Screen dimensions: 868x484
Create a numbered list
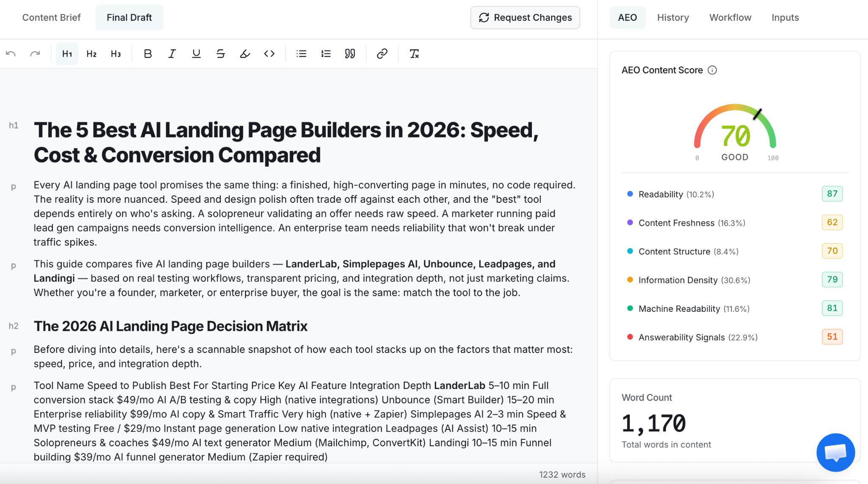[x=325, y=54]
